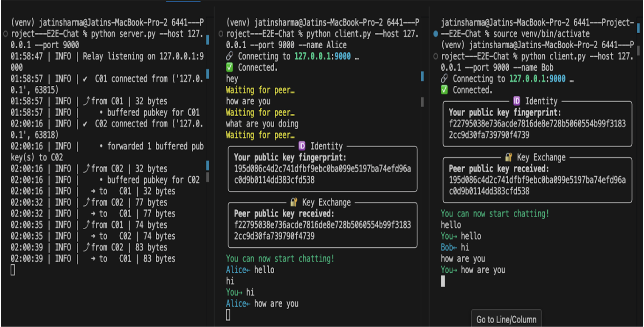The height and width of the screenshot is (327, 644).
Task: Click the Go to Line/Column button
Action: click(x=506, y=319)
